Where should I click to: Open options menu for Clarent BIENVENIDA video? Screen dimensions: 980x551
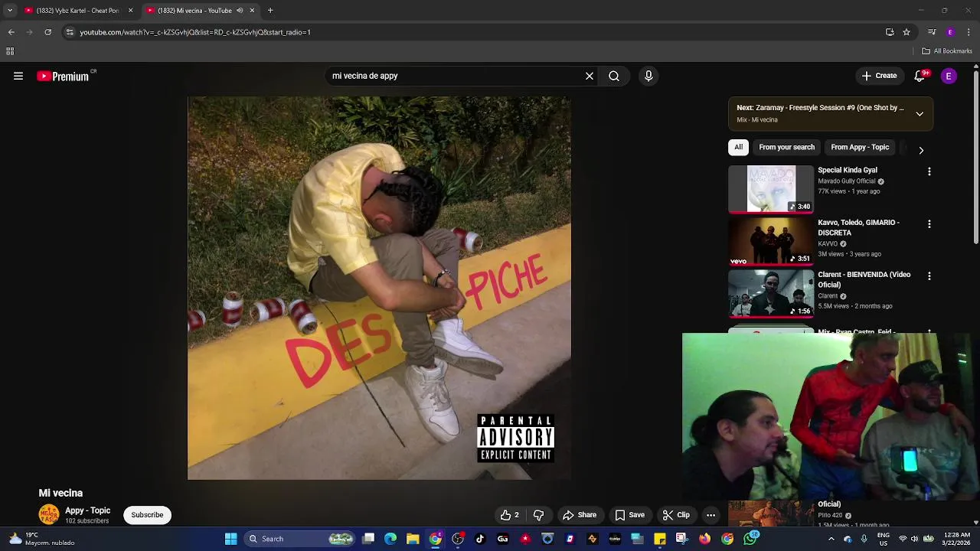[x=929, y=276]
